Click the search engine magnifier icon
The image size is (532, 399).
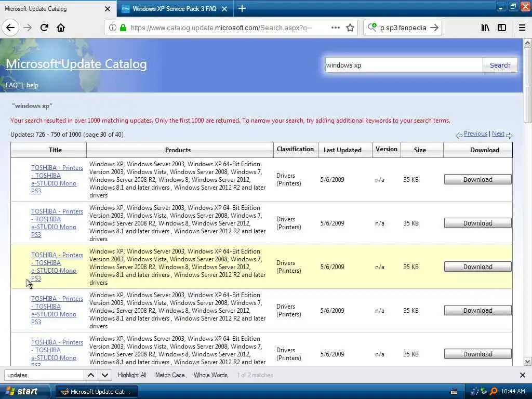[x=372, y=27]
